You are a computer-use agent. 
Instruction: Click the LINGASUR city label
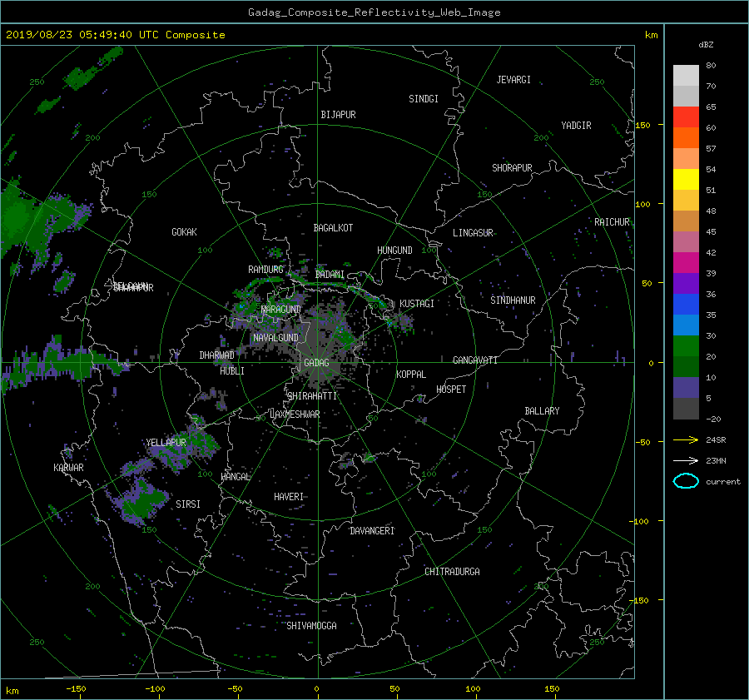473,233
